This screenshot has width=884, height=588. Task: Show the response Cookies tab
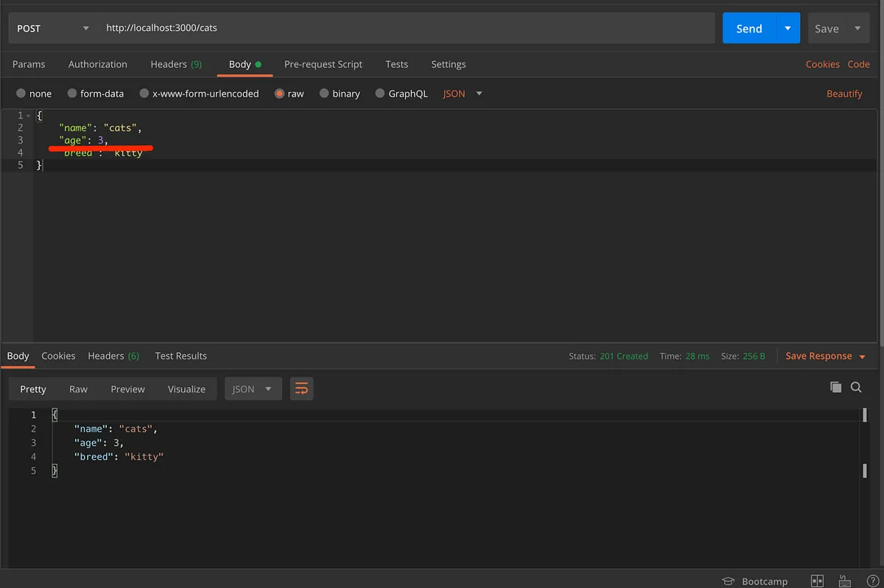(x=58, y=356)
